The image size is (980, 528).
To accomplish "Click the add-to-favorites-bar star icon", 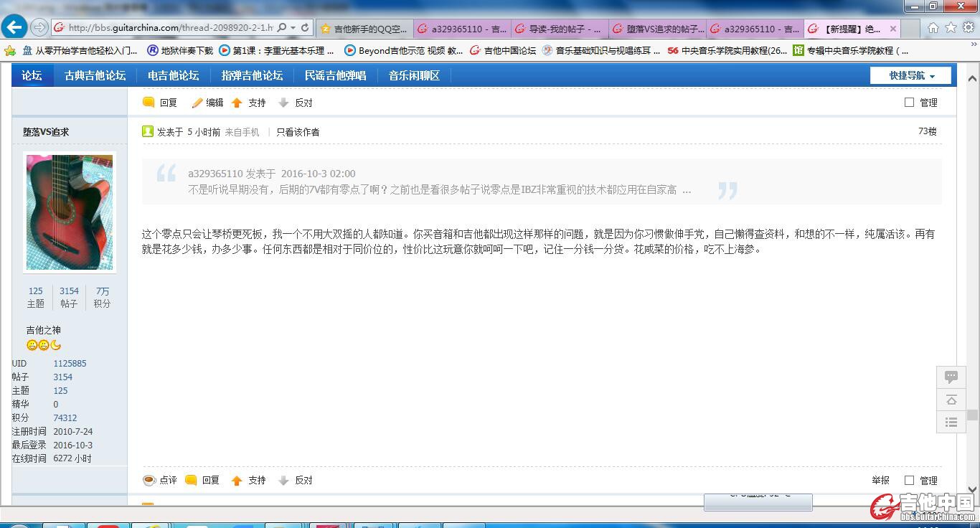I will coord(10,50).
